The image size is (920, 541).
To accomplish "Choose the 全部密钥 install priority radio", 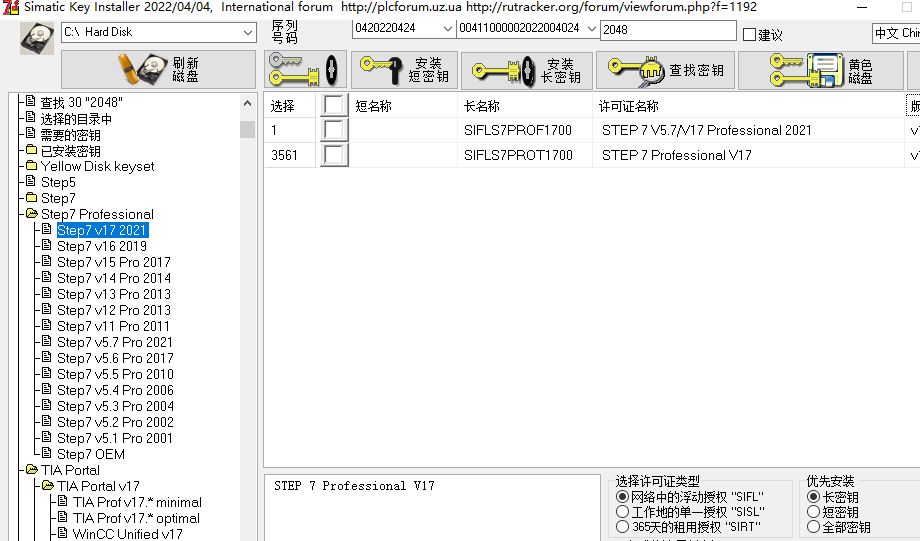I will [813, 527].
